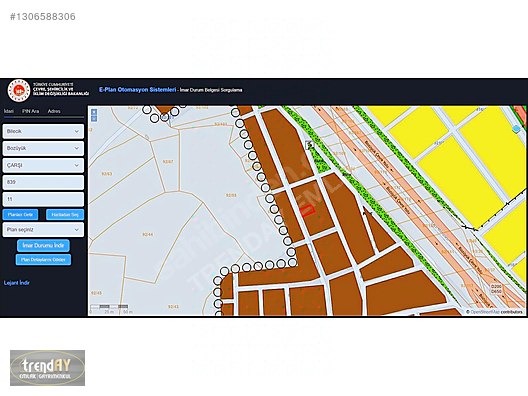Click the 'İmar Durumu İndir' button
Viewport: 528px width, 396px height.
click(x=43, y=245)
